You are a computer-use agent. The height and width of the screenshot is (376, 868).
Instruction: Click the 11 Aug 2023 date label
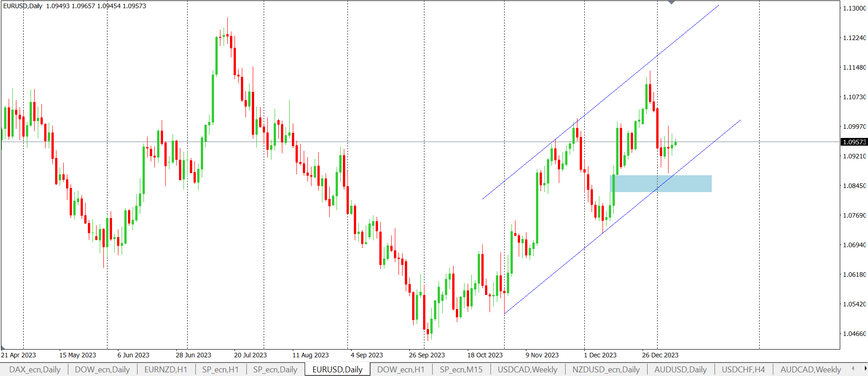(x=311, y=355)
